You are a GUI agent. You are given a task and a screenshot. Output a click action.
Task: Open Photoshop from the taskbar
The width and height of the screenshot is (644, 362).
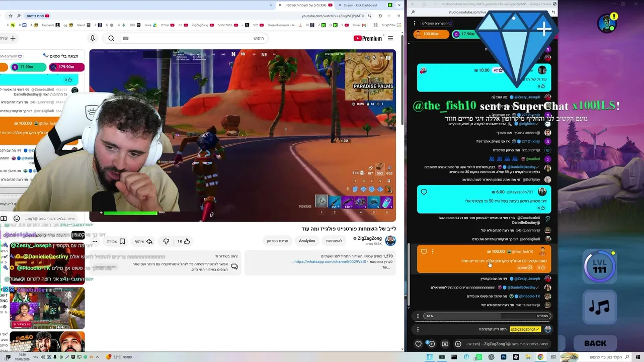pyautogui.click(x=504, y=357)
